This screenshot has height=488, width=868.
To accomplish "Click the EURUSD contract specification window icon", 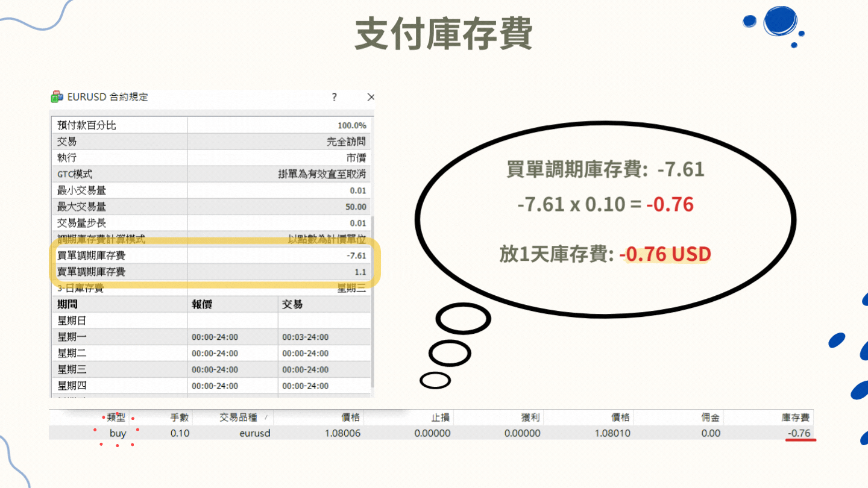I will click(x=56, y=97).
